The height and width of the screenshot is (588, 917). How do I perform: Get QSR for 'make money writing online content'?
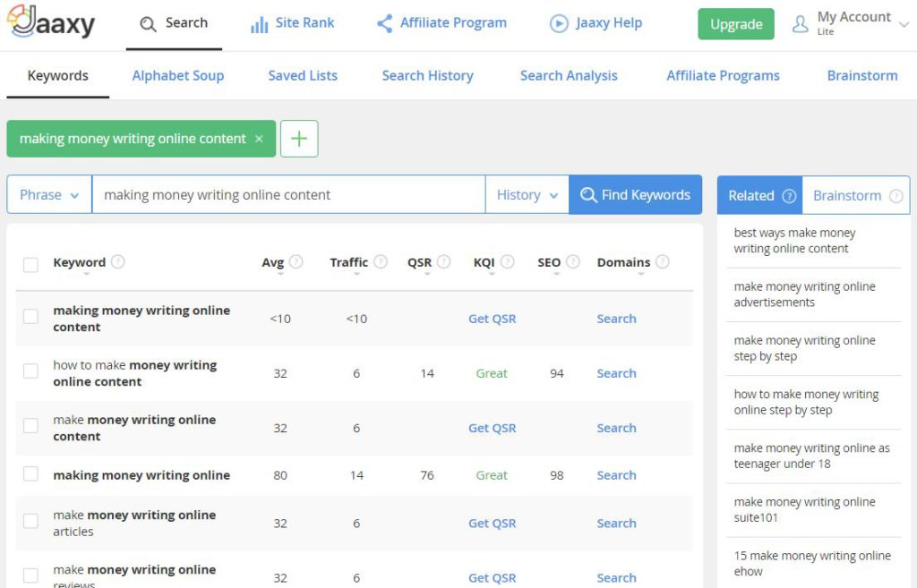pyautogui.click(x=492, y=428)
